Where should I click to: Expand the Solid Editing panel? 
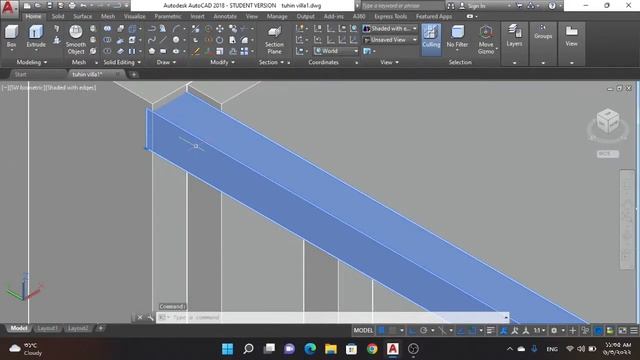click(122, 62)
